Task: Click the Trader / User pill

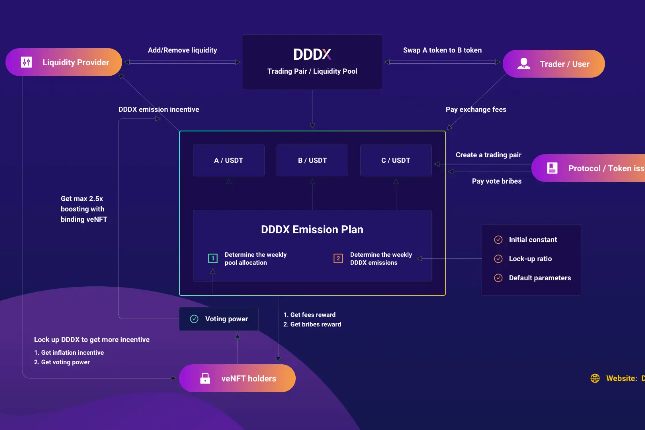Action: pos(554,64)
